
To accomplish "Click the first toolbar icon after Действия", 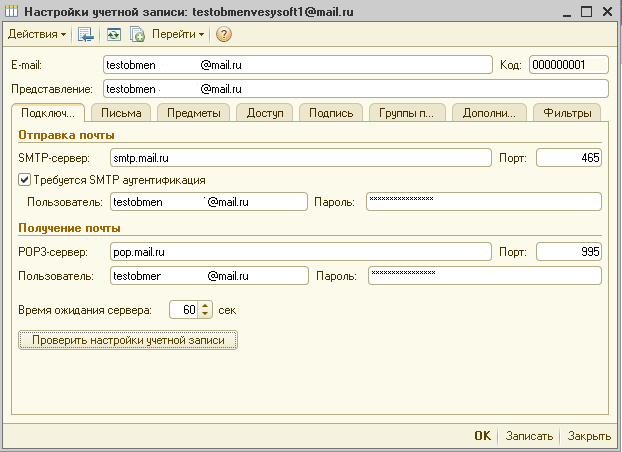I will (86, 34).
